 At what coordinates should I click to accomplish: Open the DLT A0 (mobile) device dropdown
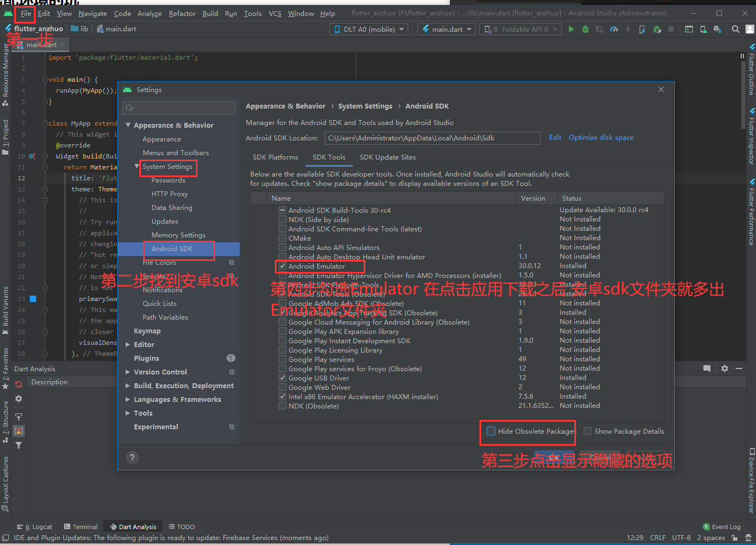coord(369,29)
